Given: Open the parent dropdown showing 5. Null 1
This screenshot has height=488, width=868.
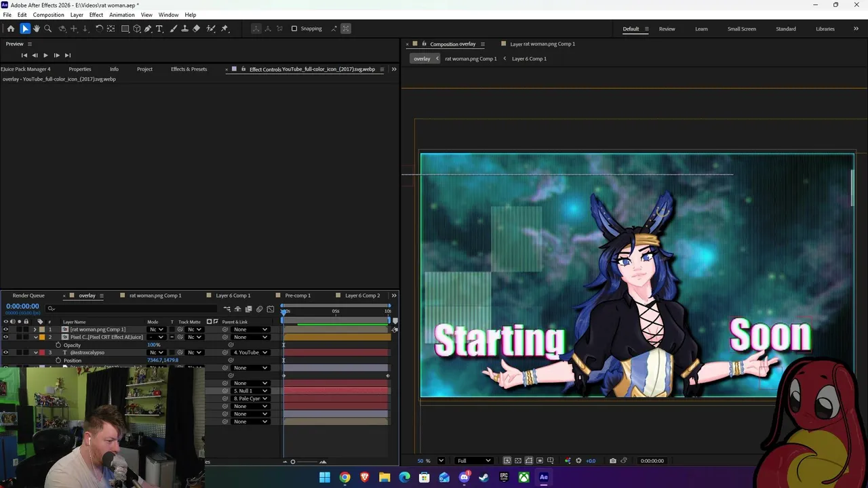Looking at the screenshot, I should pyautogui.click(x=250, y=390).
